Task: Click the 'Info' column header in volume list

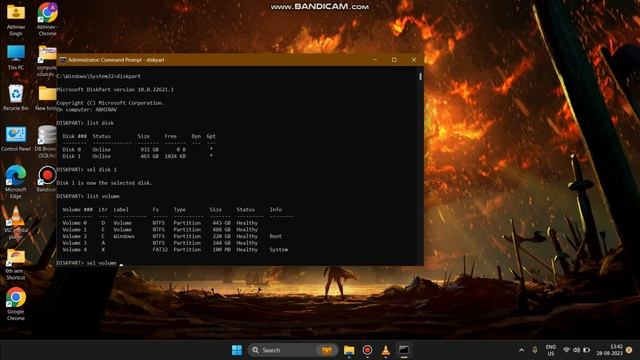Action: click(x=276, y=209)
